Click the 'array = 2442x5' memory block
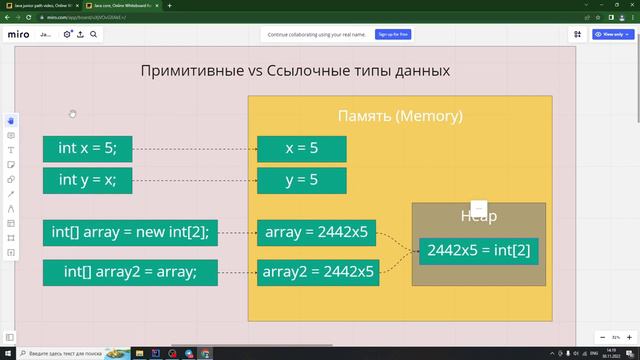 pyautogui.click(x=316, y=233)
